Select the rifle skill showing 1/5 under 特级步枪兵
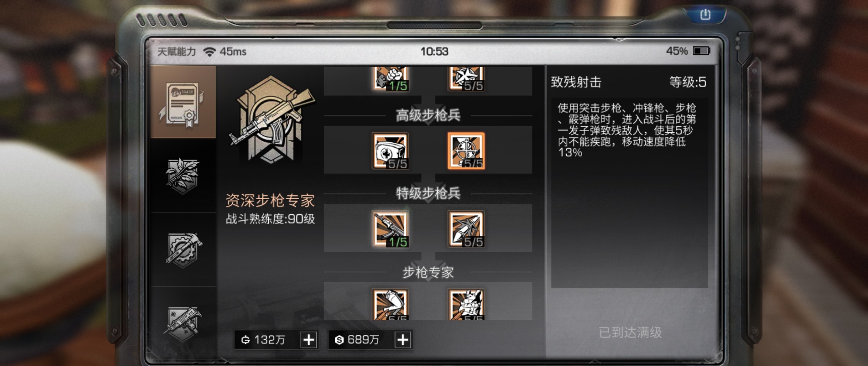The width and height of the screenshot is (868, 366). (390, 229)
